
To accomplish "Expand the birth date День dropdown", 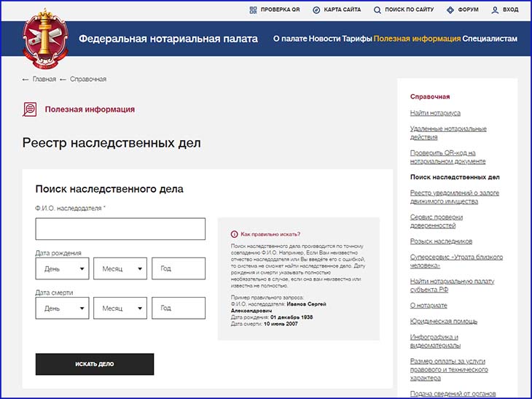I will [62, 268].
